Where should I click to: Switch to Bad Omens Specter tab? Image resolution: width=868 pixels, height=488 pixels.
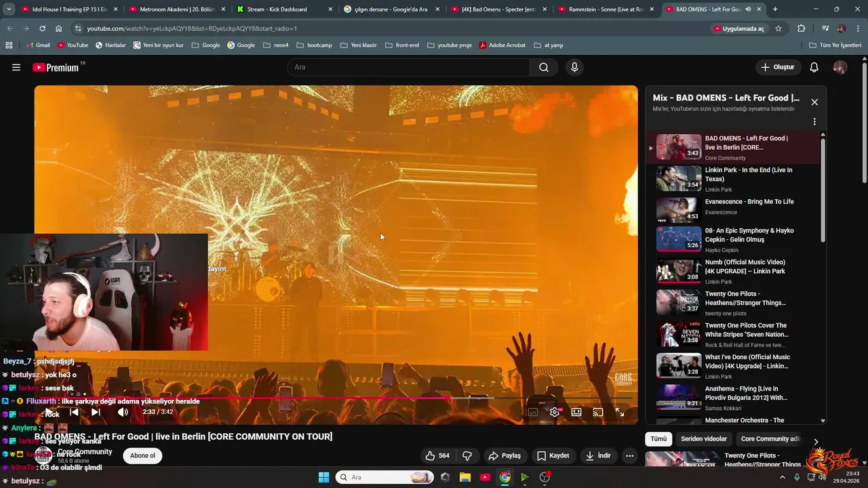[498, 9]
